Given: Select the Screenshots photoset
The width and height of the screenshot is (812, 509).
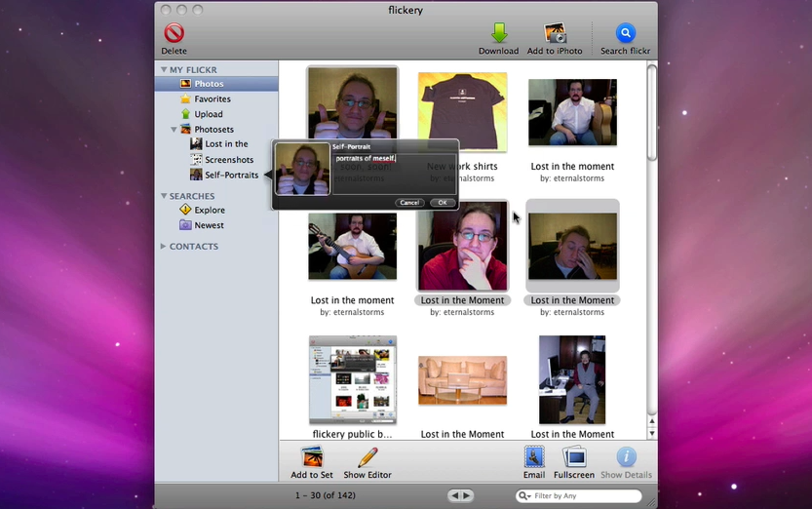Looking at the screenshot, I should [228, 160].
